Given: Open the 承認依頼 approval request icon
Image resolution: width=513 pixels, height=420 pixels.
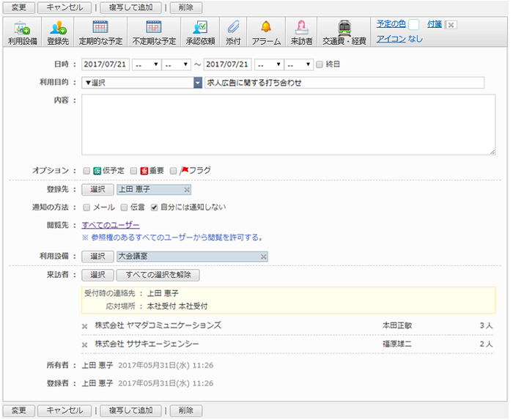Looking at the screenshot, I should 200,32.
